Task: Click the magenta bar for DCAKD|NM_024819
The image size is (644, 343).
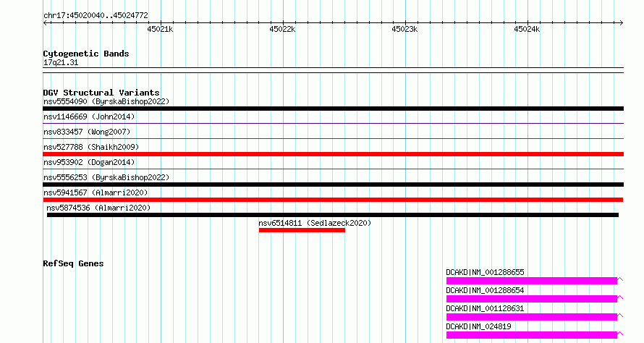Action: click(x=531, y=335)
